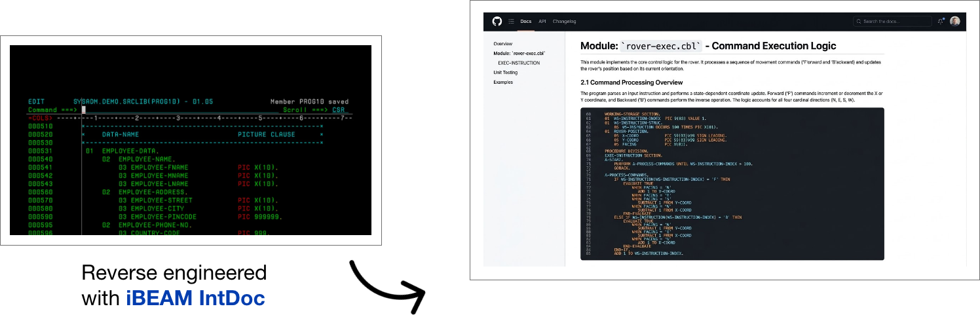Click Scroll ===> CSR field in terminal
Screen dimensions: 980x334
click(314, 110)
